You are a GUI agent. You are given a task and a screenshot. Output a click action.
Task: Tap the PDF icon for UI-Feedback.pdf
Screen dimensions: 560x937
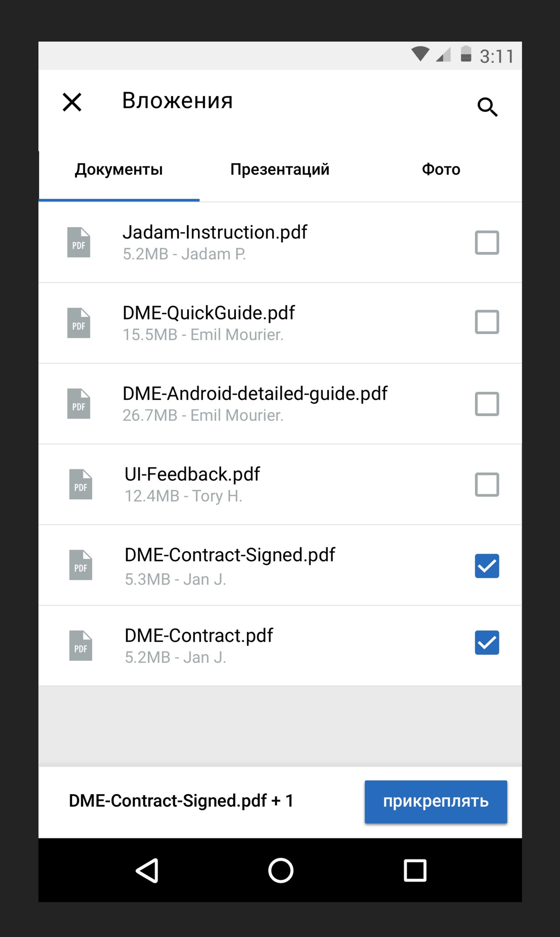[x=80, y=484]
